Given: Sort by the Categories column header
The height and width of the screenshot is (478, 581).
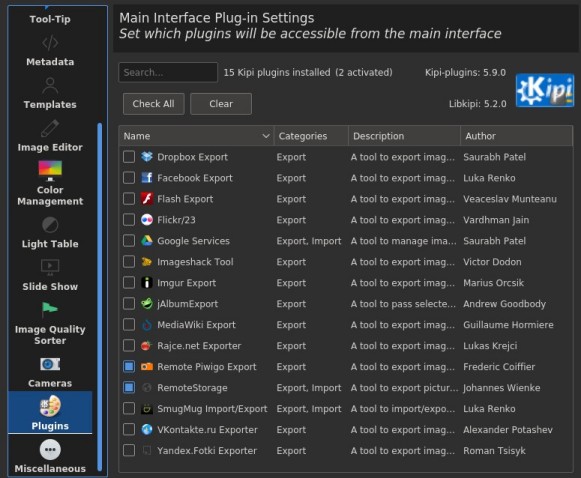Looking at the screenshot, I should 311,136.
